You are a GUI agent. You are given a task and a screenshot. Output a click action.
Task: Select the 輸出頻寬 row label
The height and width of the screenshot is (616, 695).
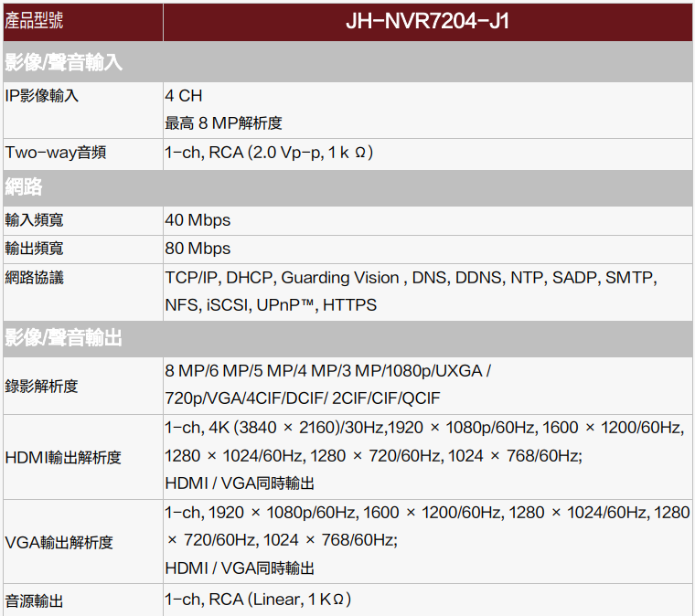(x=35, y=249)
